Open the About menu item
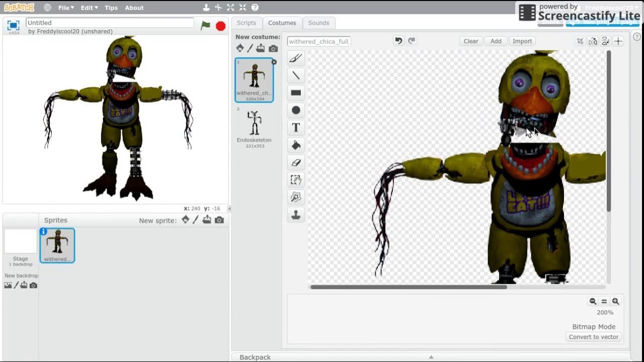The height and width of the screenshot is (362, 644). coord(134,8)
